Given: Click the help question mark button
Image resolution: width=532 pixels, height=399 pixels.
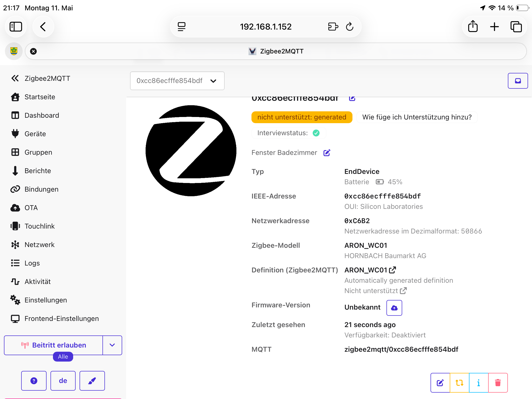Looking at the screenshot, I should tap(34, 381).
